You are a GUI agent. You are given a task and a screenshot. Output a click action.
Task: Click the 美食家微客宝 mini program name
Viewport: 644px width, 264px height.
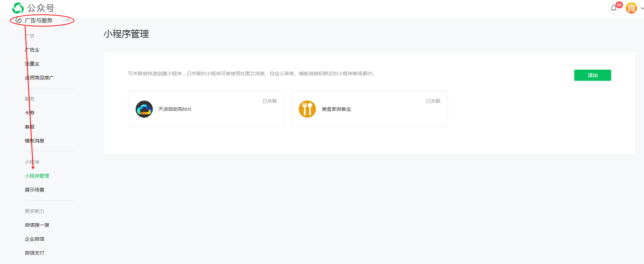point(336,109)
